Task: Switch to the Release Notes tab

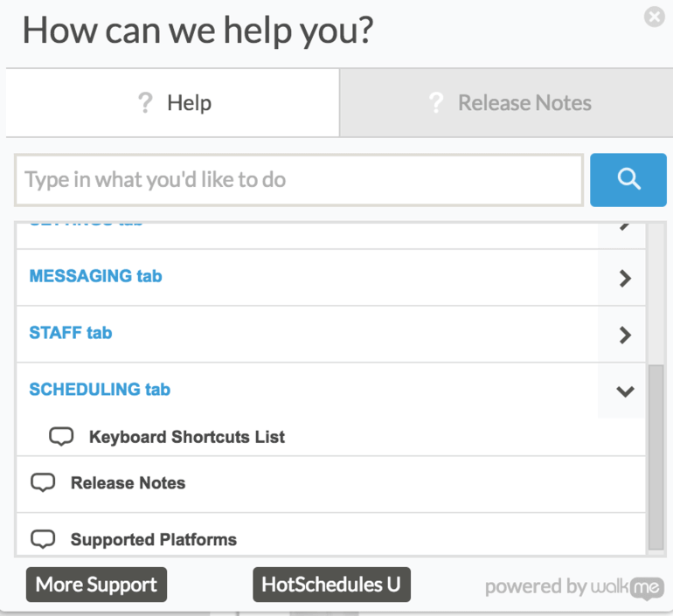Action: 506,103
